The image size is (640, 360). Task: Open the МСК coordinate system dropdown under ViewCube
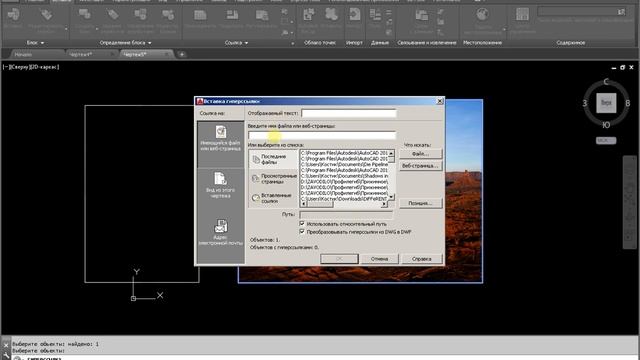point(606,140)
